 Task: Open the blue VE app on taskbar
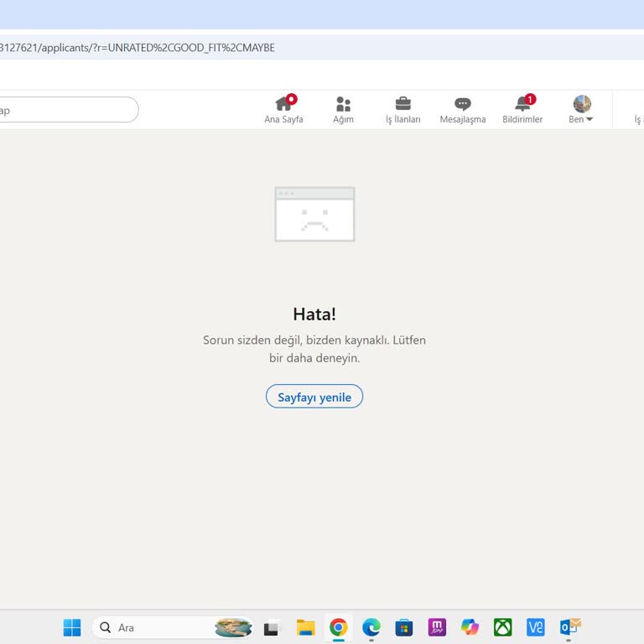536,627
